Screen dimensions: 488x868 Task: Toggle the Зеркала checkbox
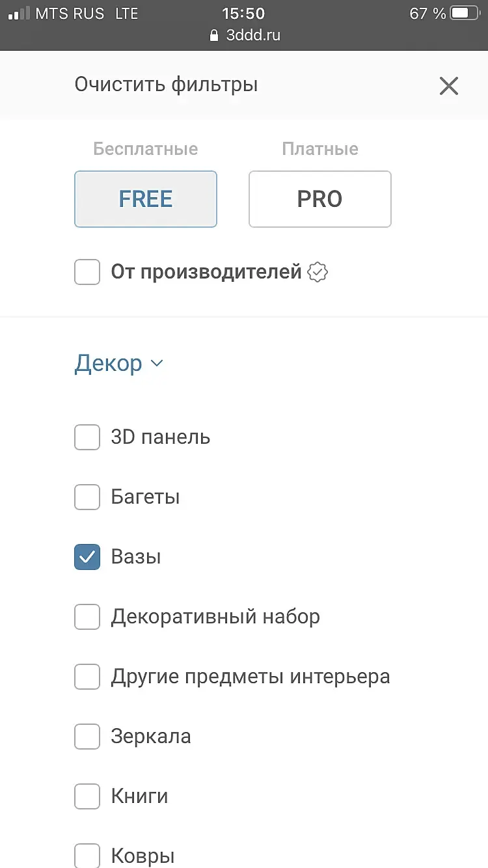87,737
